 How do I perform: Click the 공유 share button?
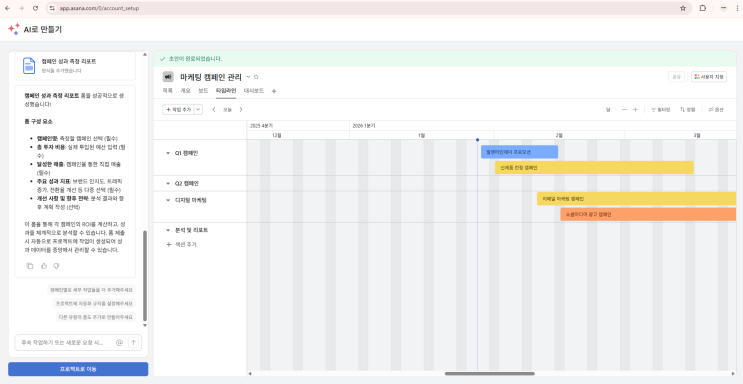click(676, 77)
